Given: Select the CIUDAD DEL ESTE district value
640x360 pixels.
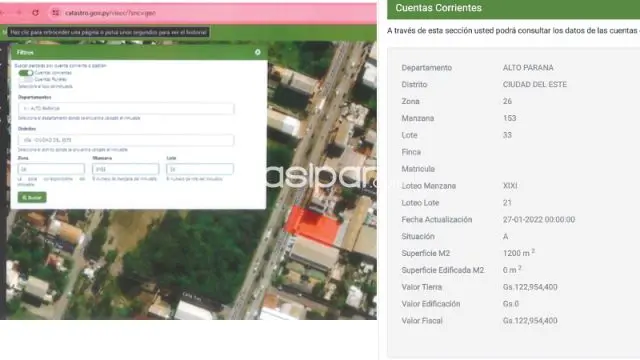Looking at the screenshot, I should [x=535, y=84].
